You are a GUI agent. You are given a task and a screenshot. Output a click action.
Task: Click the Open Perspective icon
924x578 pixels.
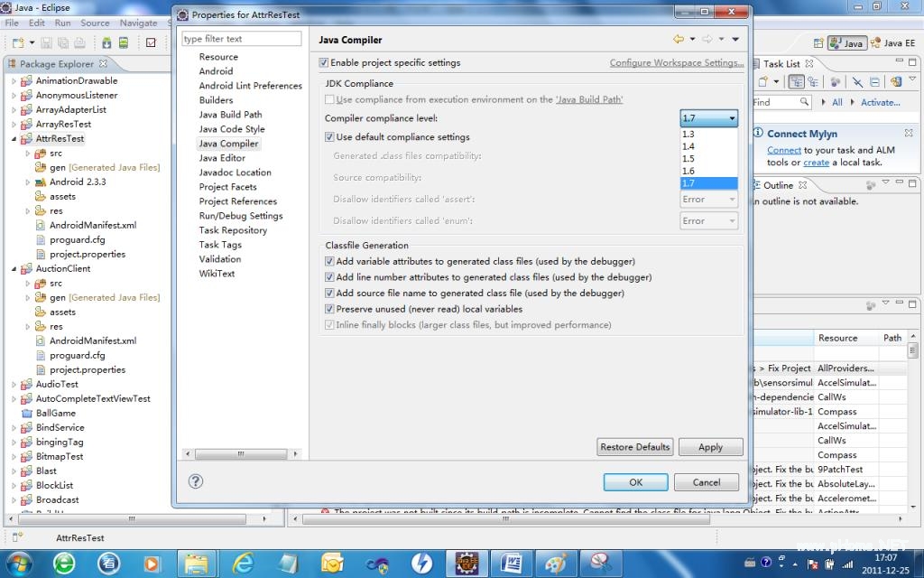point(818,43)
